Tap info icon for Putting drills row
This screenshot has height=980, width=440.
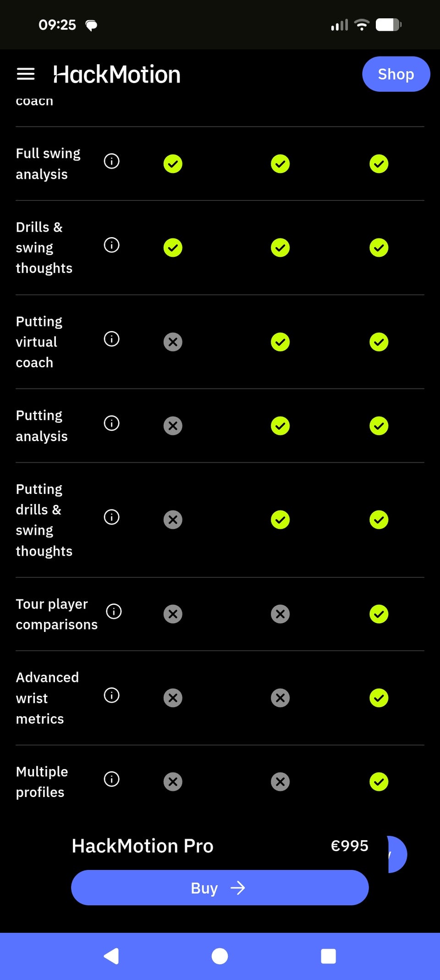coord(111,517)
